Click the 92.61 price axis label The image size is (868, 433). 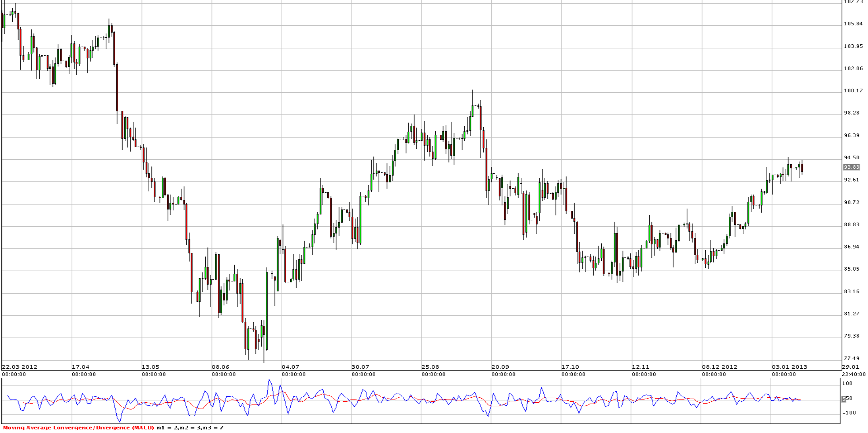[852, 180]
